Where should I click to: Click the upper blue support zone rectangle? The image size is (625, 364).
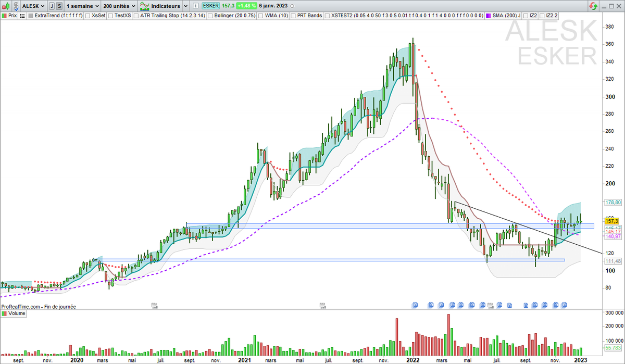[x=390, y=226]
